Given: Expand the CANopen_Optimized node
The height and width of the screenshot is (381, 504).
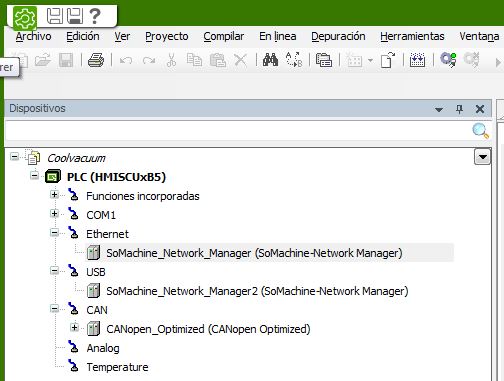Looking at the screenshot, I should tap(74, 328).
